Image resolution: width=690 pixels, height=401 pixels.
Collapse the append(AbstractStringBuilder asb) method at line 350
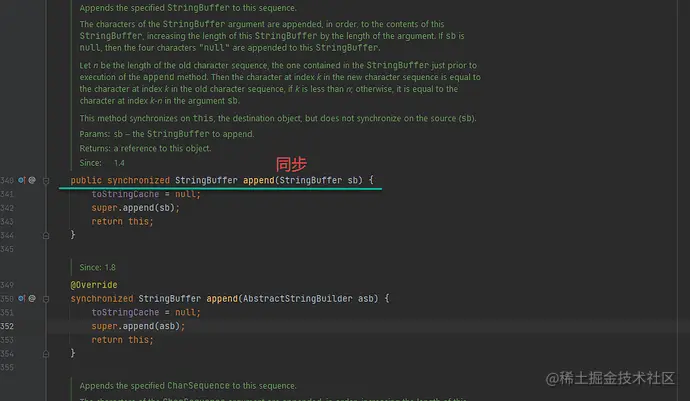click(x=46, y=299)
